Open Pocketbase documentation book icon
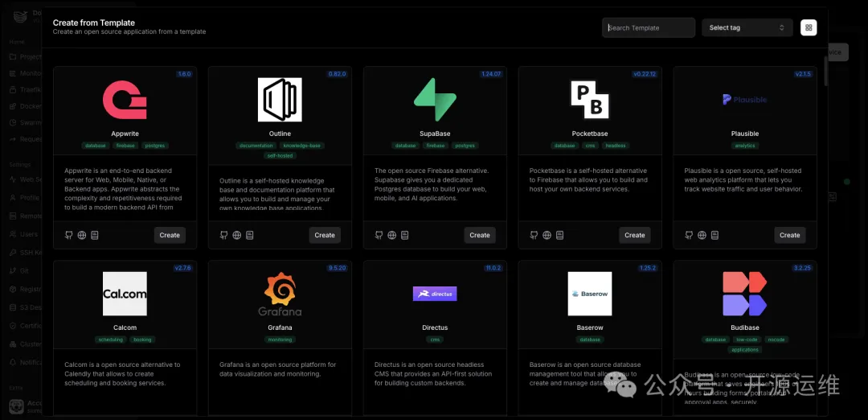Screen dimensions: 868x420 tap(559, 235)
